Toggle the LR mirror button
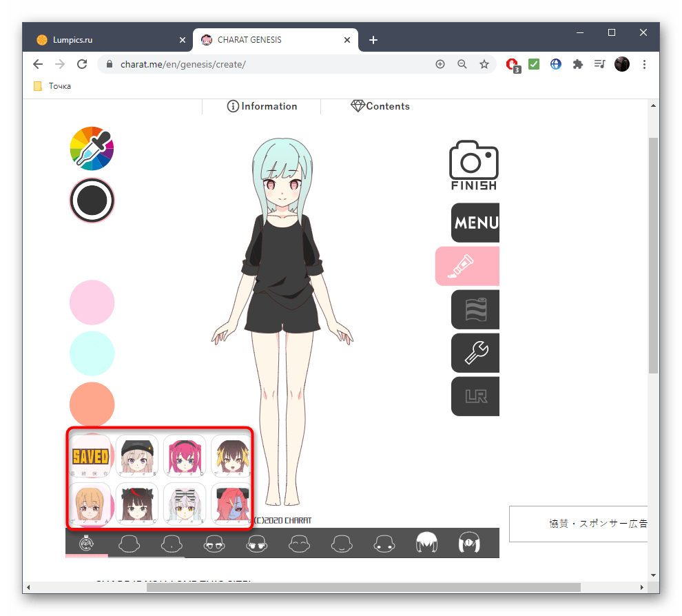The image size is (682, 616). [475, 396]
